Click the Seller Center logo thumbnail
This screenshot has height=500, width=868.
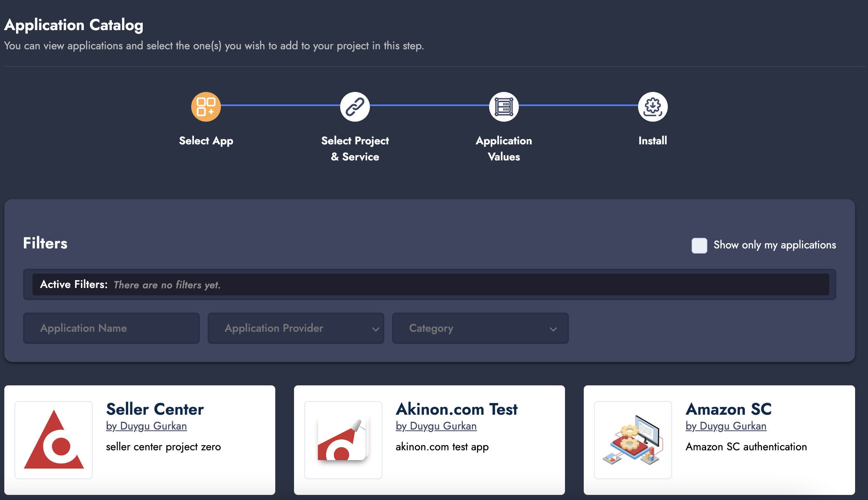54,440
